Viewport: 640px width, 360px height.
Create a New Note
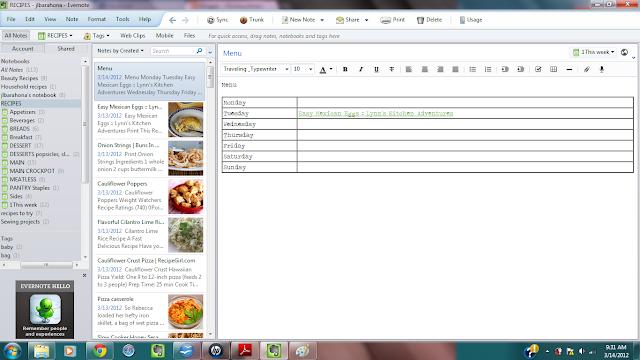(x=298, y=20)
